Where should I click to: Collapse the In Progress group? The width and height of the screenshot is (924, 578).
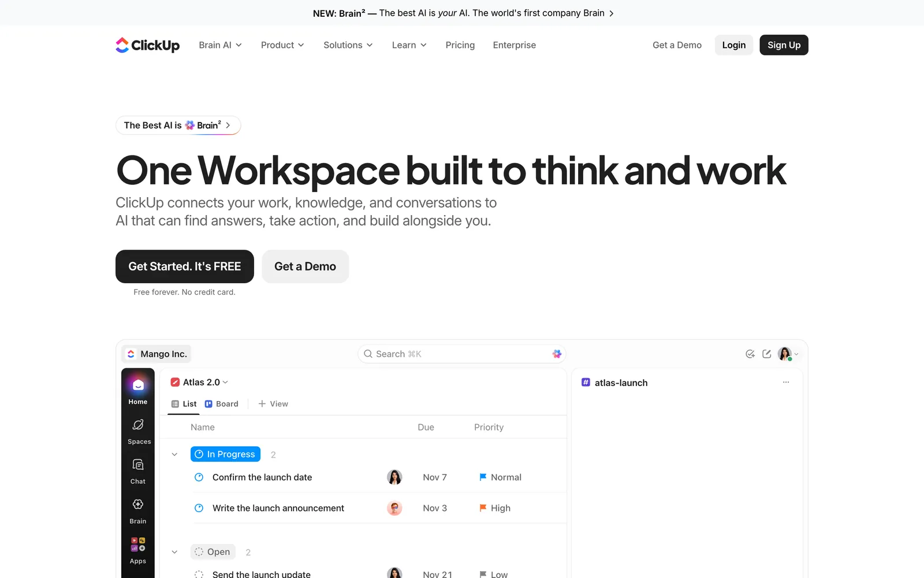point(174,454)
